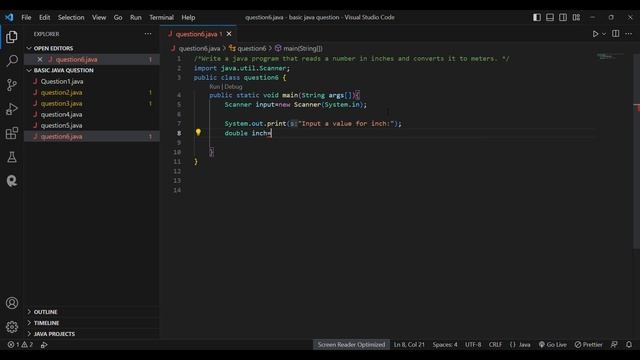Expand the Outline section
Image resolution: width=640 pixels, height=360 pixels.
pyautogui.click(x=92, y=312)
